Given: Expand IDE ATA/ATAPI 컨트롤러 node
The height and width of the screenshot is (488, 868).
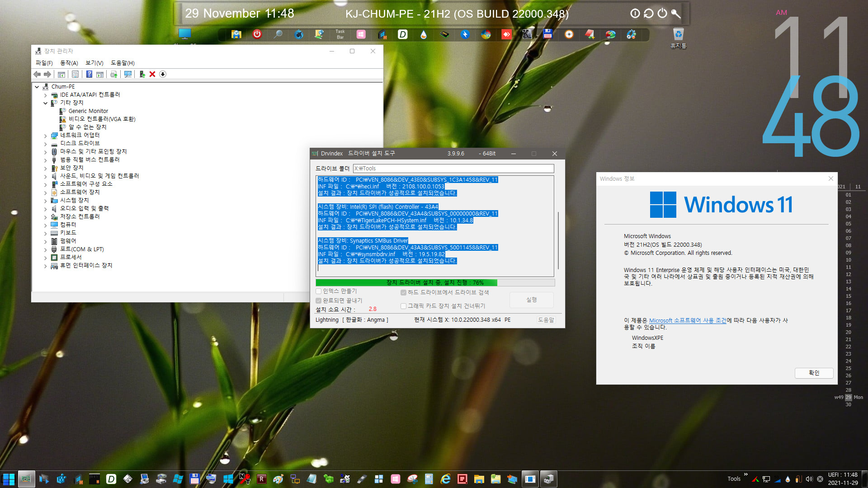Looking at the screenshot, I should [45, 95].
